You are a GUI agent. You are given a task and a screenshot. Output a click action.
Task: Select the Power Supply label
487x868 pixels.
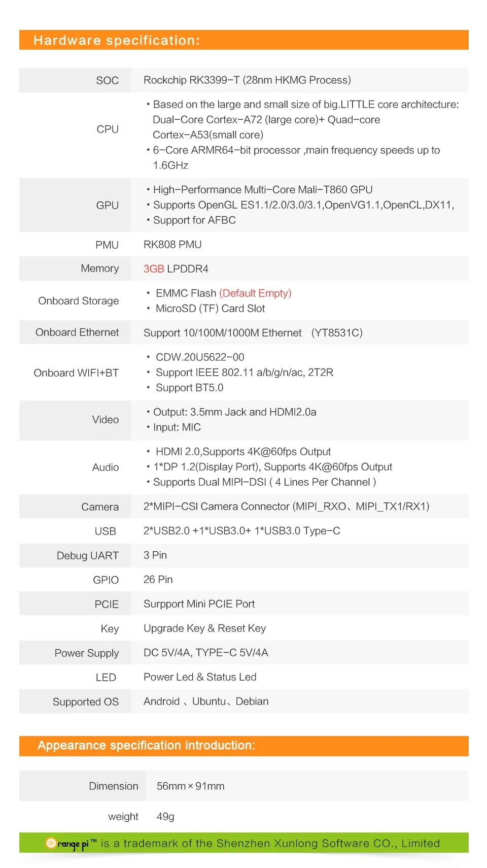click(86, 653)
